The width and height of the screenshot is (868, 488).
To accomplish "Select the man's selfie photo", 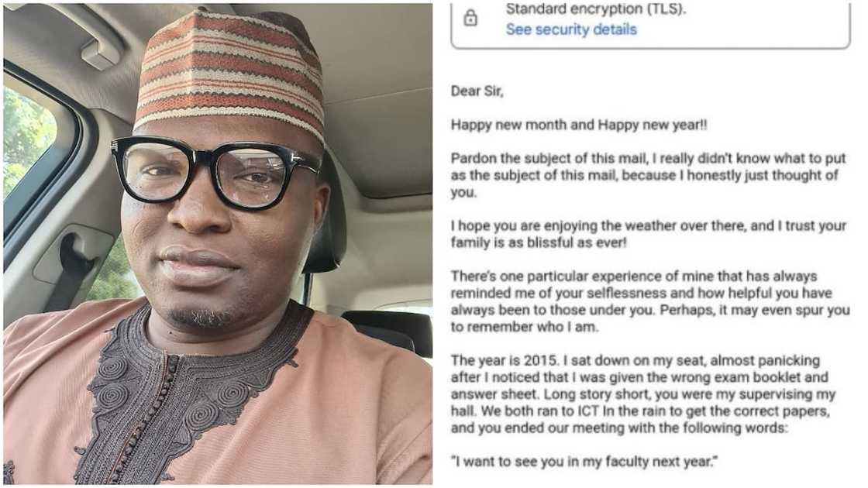I will tap(218, 244).
